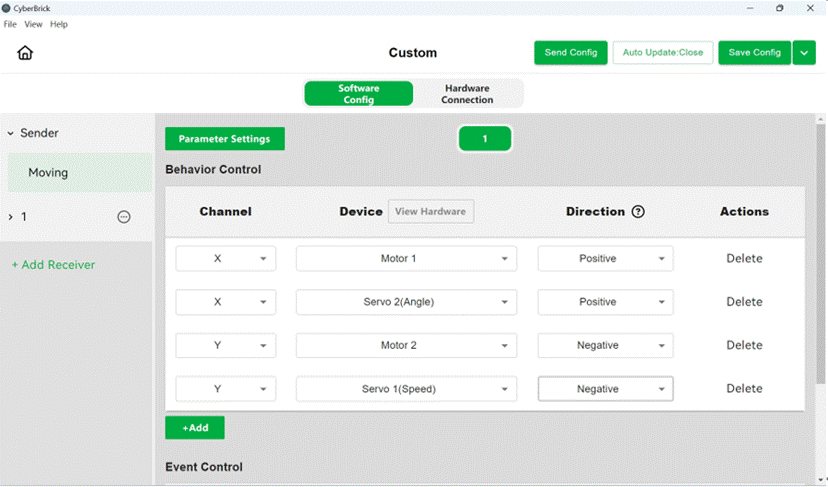Open the File menu

(x=10, y=24)
